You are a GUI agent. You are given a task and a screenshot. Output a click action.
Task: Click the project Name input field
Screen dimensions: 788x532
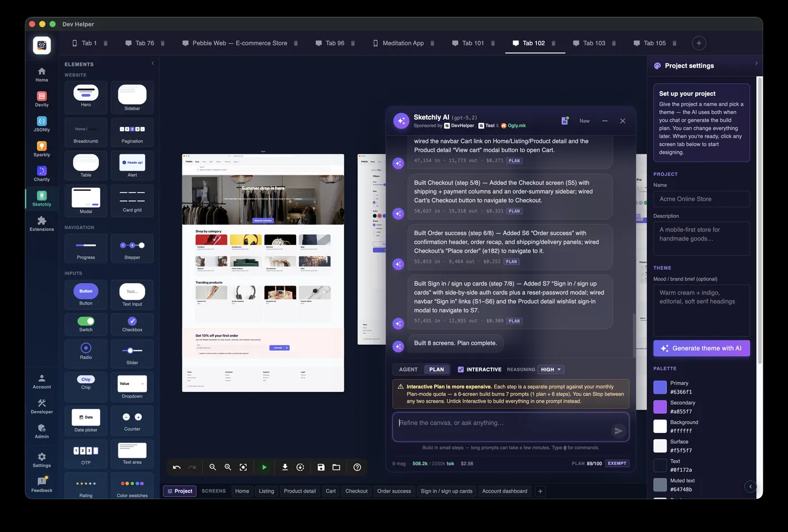coord(701,199)
